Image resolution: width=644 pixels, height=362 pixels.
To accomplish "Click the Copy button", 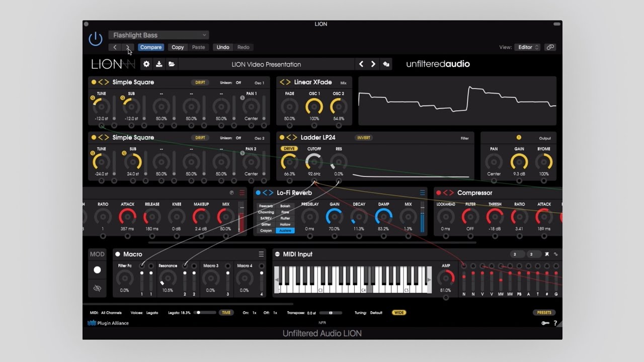I will [x=178, y=47].
